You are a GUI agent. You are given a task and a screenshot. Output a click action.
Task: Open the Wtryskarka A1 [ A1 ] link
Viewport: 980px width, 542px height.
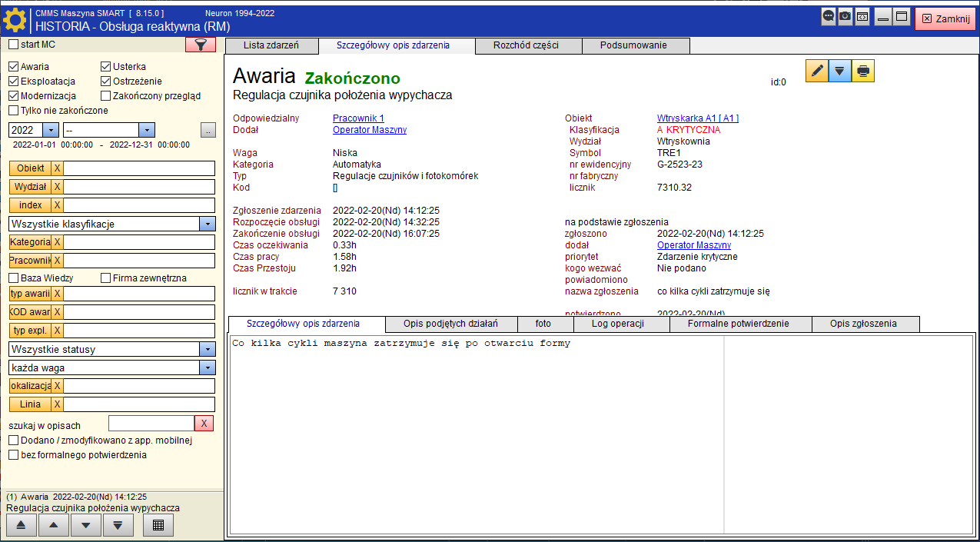tap(698, 118)
